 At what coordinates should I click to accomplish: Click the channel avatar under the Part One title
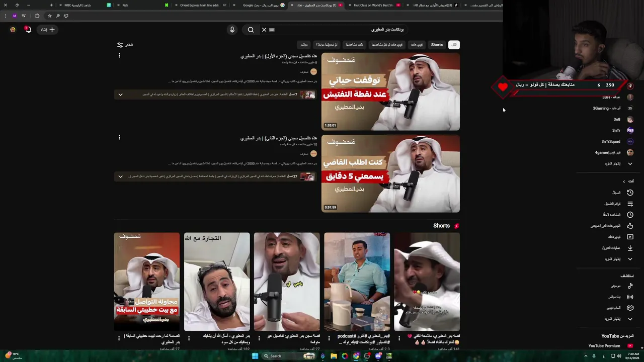pyautogui.click(x=313, y=72)
